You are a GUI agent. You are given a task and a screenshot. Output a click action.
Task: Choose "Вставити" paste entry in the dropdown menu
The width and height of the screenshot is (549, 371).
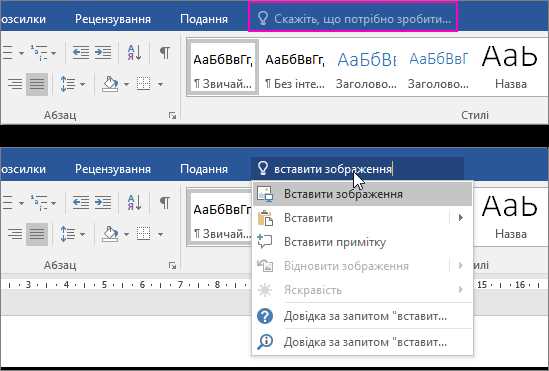(351, 218)
